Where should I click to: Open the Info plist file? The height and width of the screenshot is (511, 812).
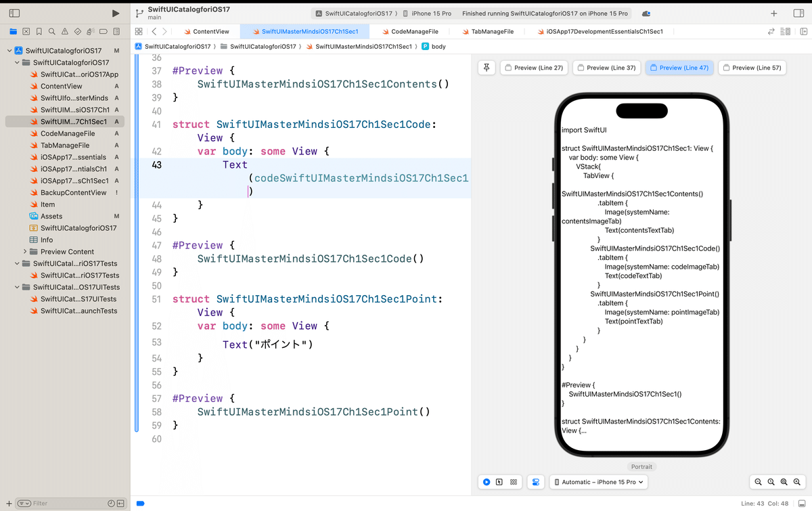pos(47,240)
